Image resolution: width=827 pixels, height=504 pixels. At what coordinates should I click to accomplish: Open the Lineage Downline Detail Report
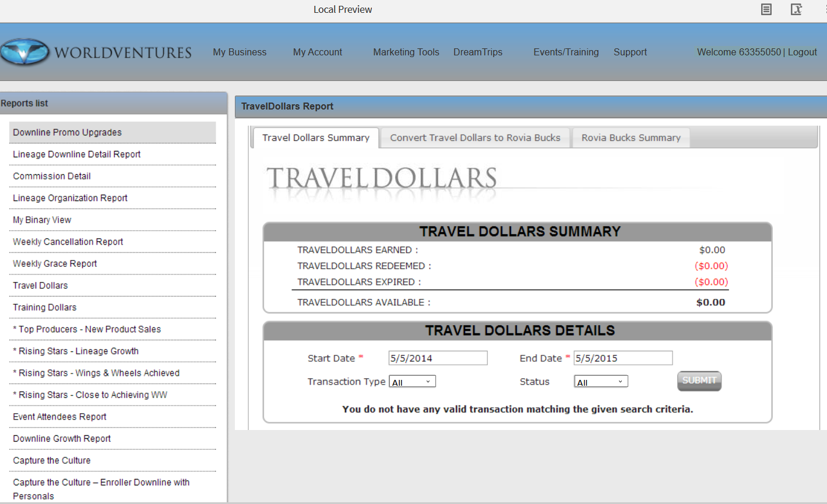[x=112, y=154]
